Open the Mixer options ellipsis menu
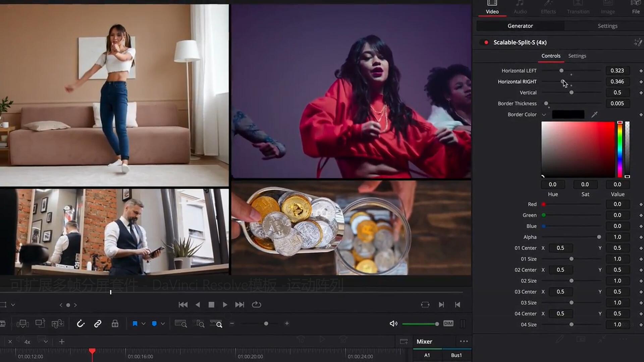 [464, 341]
